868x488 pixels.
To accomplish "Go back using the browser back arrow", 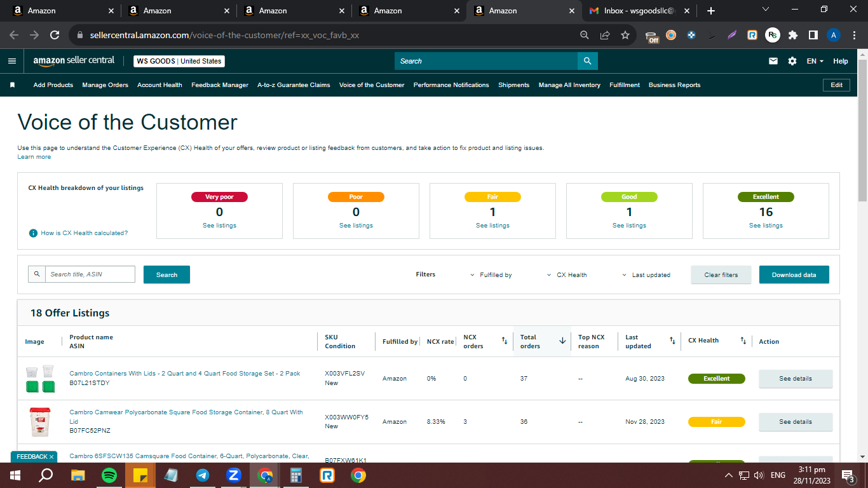I will [14, 35].
